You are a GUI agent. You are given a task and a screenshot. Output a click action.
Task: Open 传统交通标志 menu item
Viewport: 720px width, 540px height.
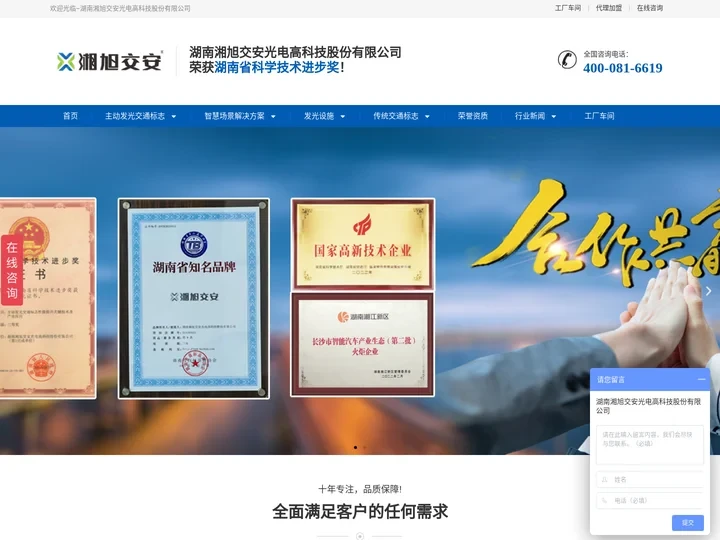point(396,116)
